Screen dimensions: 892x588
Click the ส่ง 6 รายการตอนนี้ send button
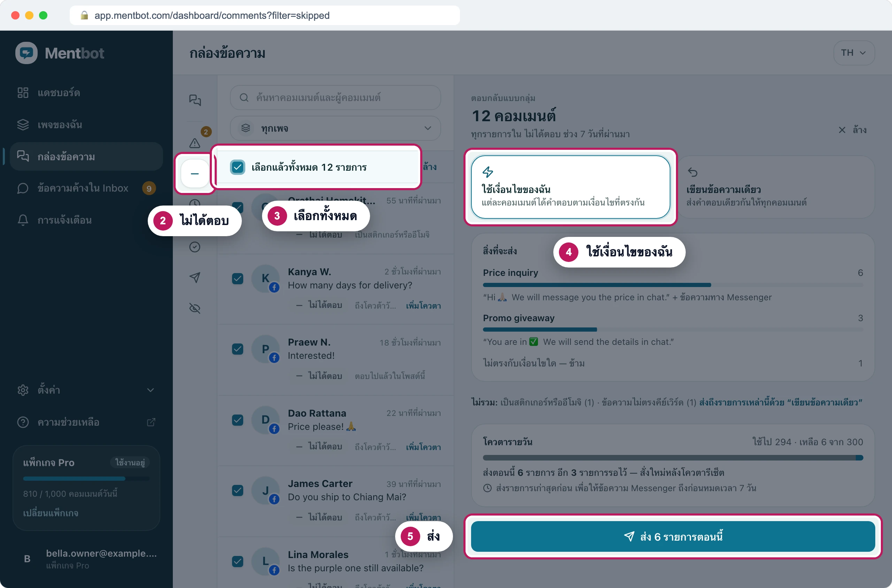(673, 536)
